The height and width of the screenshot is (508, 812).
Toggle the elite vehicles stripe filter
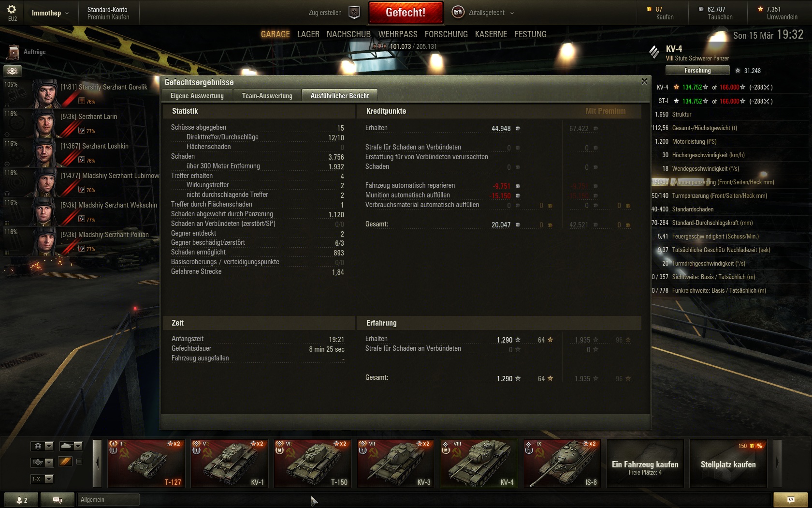(x=65, y=462)
